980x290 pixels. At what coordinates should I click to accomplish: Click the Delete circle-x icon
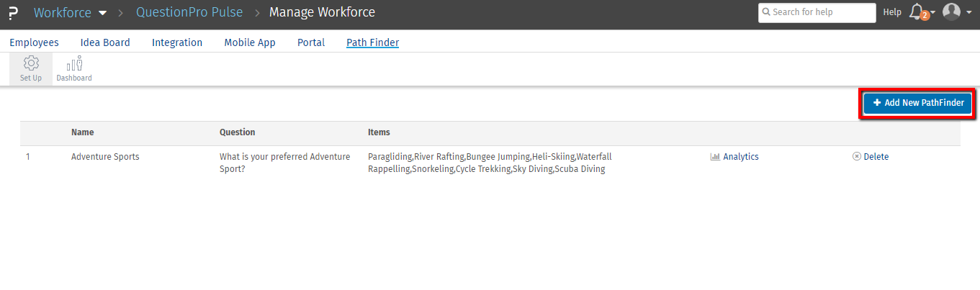[x=857, y=157]
